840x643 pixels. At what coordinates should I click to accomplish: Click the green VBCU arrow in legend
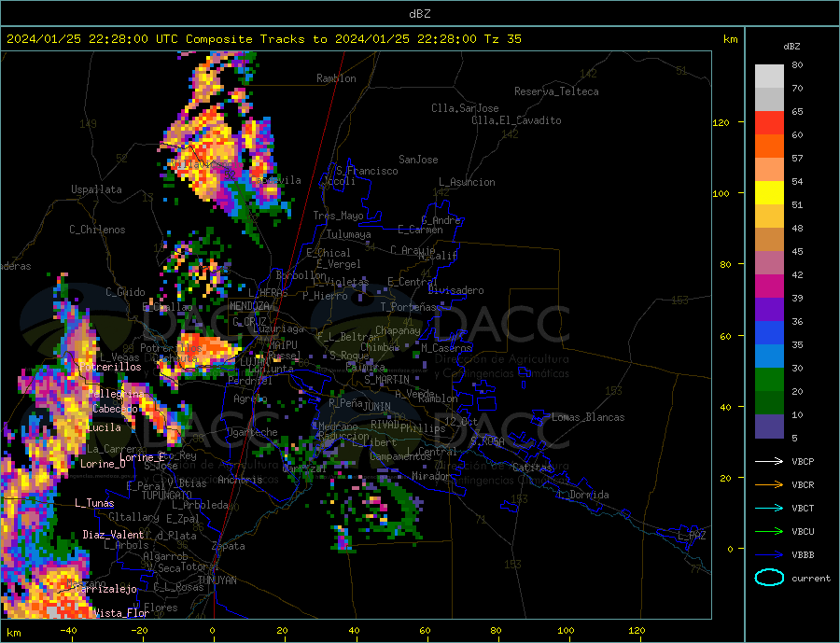(x=769, y=532)
